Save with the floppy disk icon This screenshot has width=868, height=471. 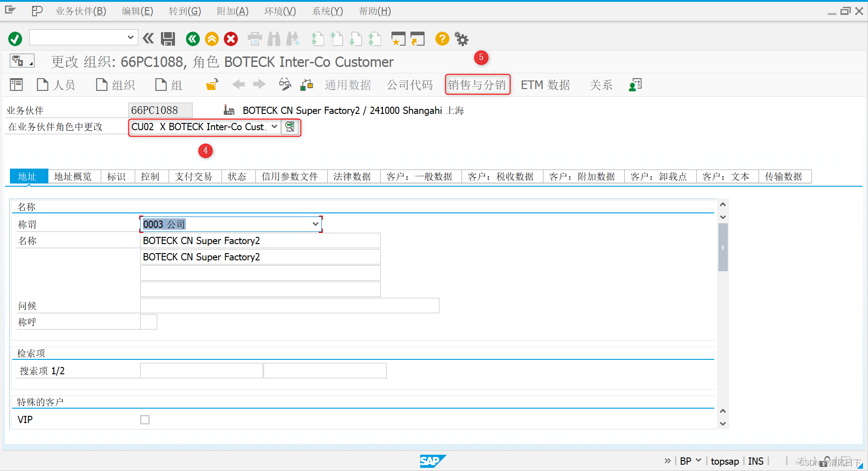pyautogui.click(x=168, y=39)
